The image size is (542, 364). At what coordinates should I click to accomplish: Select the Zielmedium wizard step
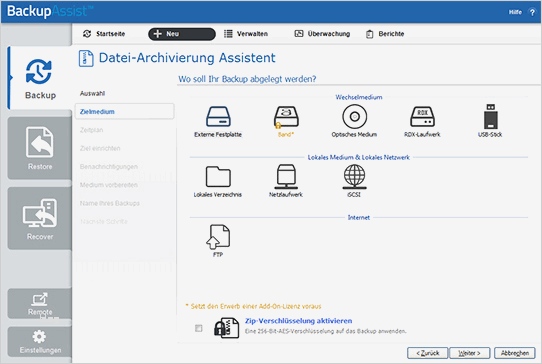[x=124, y=112]
